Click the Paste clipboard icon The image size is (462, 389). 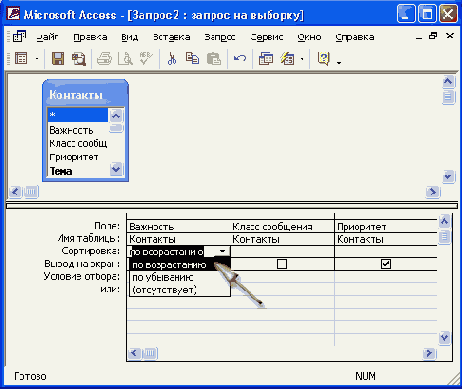pos(214,59)
